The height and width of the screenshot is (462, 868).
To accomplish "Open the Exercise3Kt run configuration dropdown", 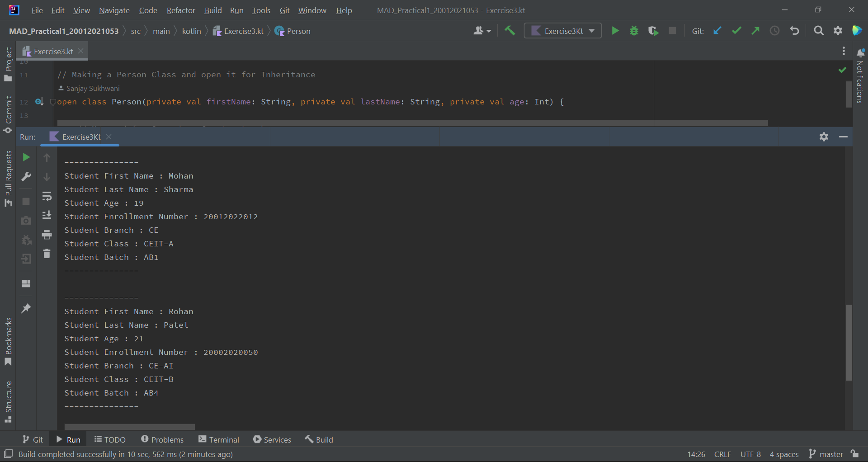I will [x=592, y=30].
